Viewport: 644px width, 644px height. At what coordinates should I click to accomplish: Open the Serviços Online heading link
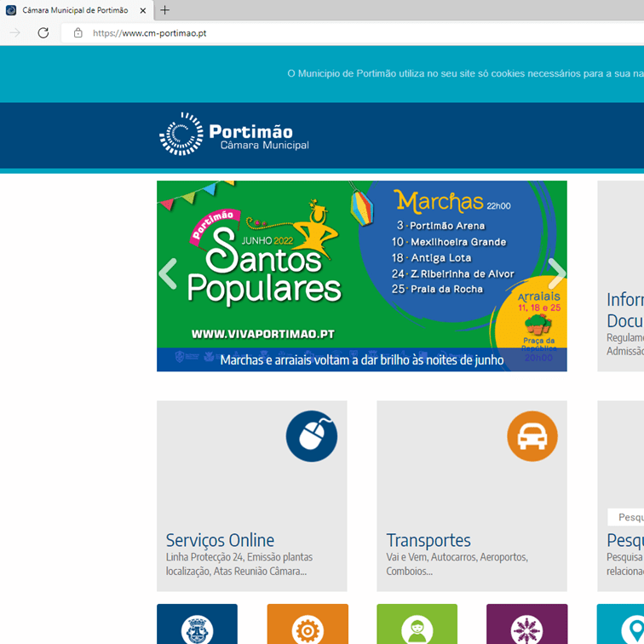click(220, 540)
